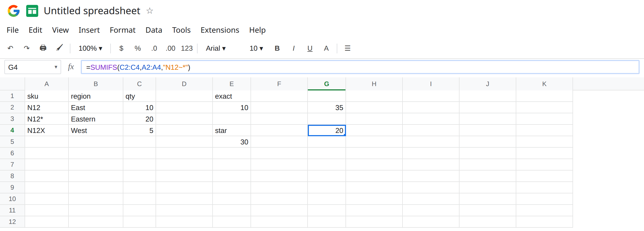Open the Google Sheets home icon
Viewport: 644px width, 231px height.
pos(32,11)
